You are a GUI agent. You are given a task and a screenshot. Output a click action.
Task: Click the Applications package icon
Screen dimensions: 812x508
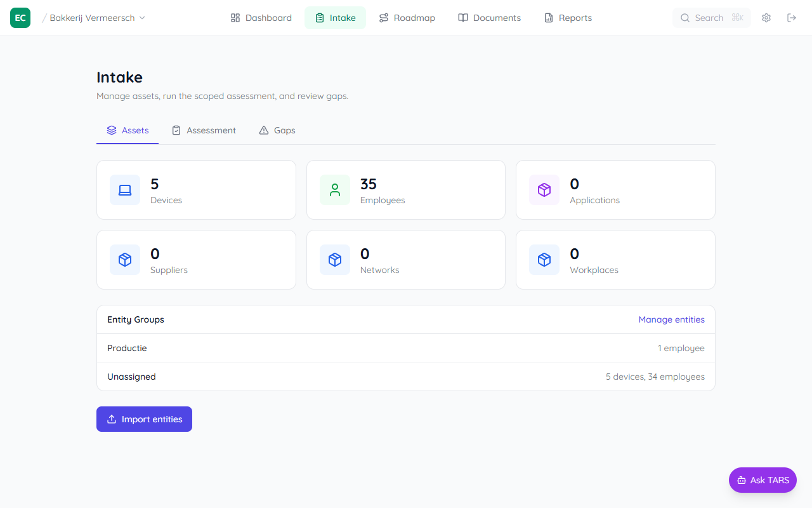(x=544, y=190)
